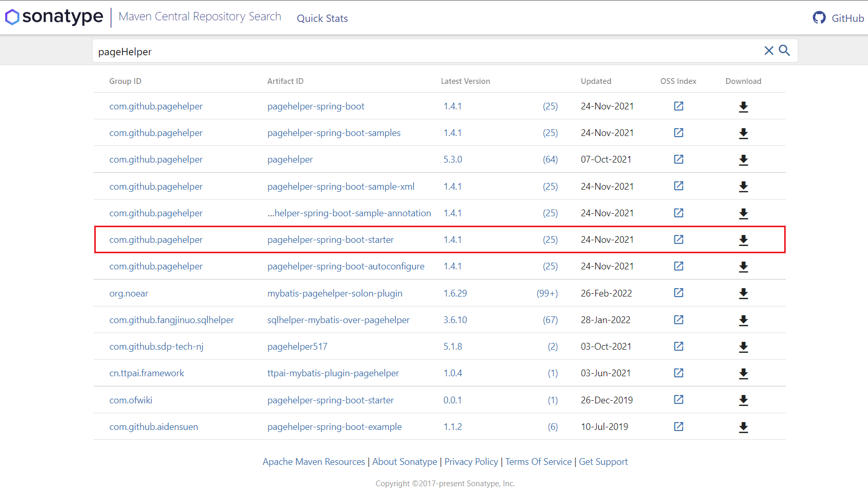Click inside the pageHelper search field
Image resolution: width=868 pixels, height=493 pixels.
click(312, 51)
